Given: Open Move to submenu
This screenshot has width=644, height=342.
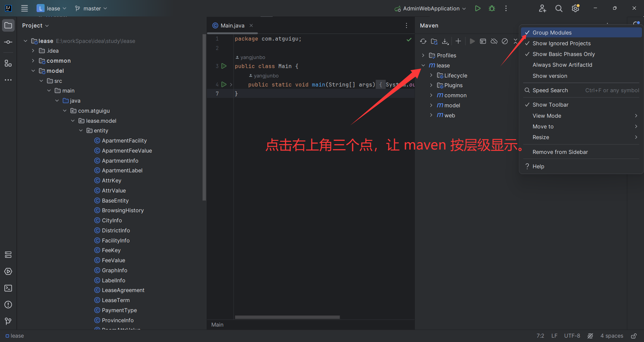Looking at the screenshot, I should [581, 126].
